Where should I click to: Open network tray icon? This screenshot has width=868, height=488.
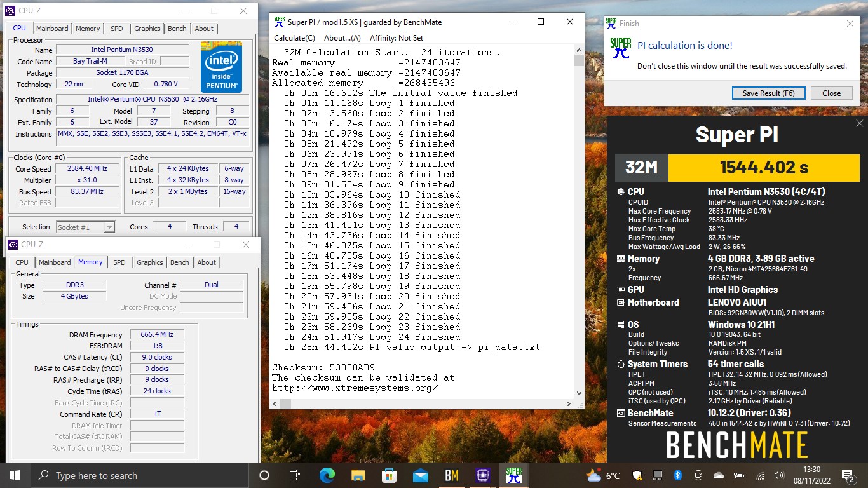pyautogui.click(x=759, y=475)
